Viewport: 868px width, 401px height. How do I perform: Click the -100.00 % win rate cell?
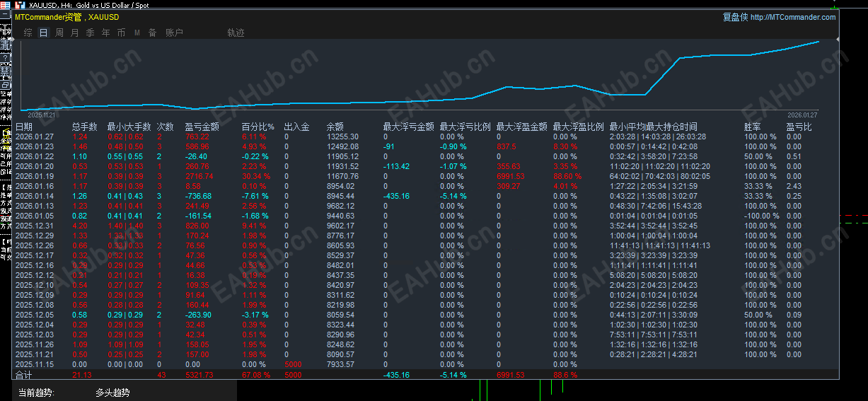click(x=761, y=216)
